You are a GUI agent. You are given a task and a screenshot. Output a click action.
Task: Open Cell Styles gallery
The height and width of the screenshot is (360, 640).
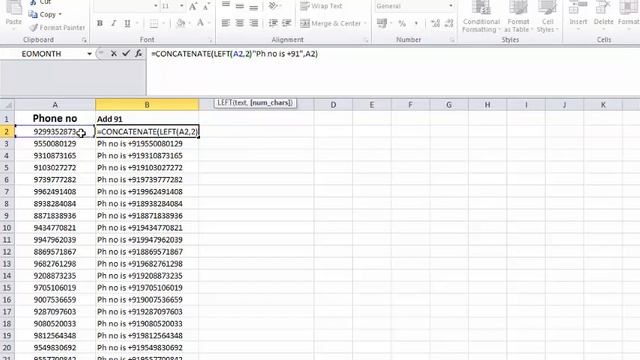click(547, 17)
